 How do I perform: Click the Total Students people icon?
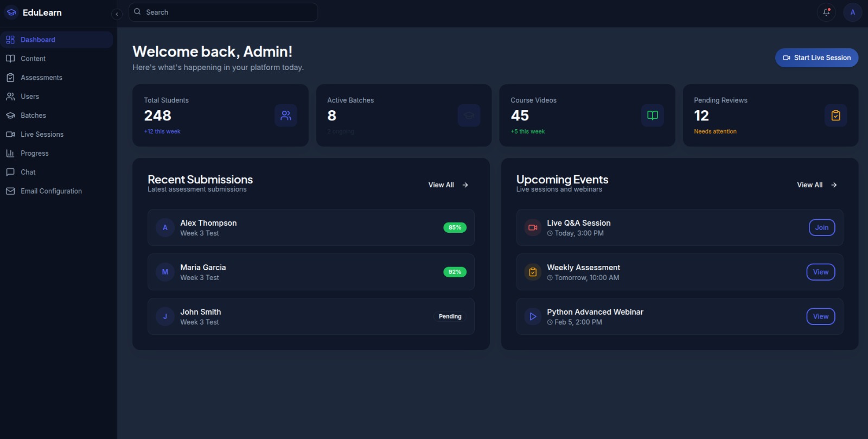[285, 115]
